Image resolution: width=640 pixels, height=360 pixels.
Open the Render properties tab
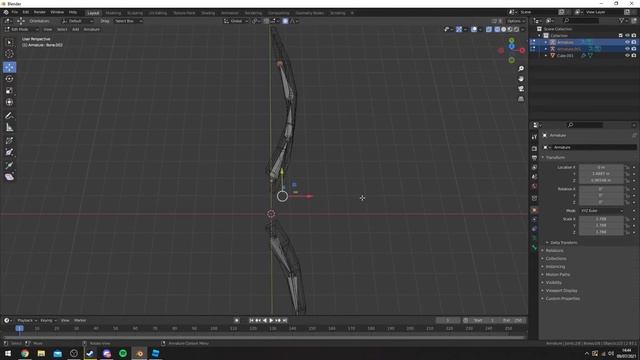534,149
